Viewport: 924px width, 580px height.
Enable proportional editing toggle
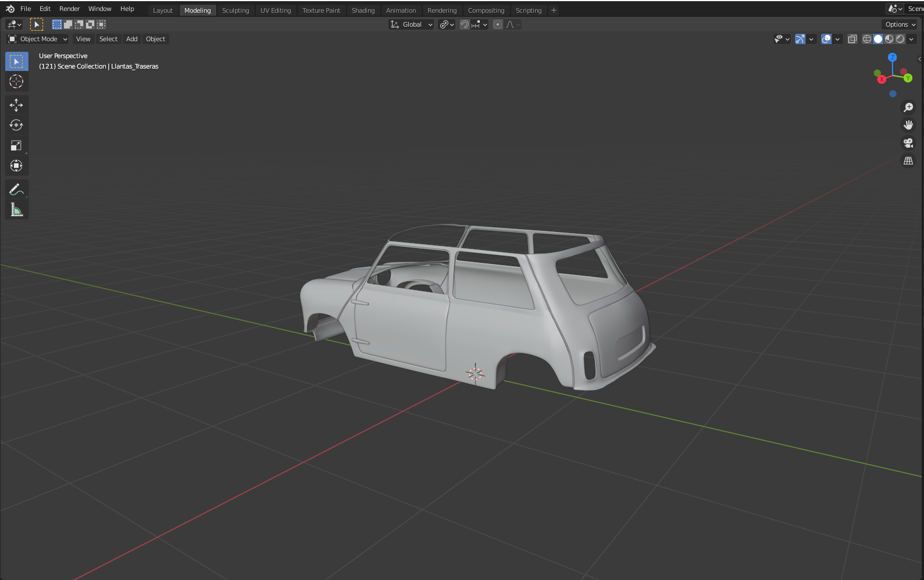point(498,24)
